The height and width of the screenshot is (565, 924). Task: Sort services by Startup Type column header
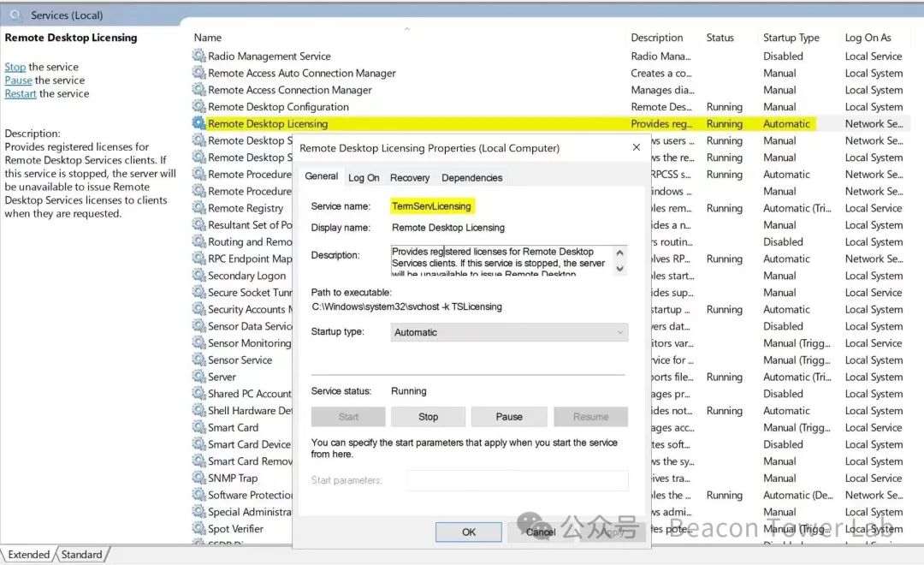[x=791, y=37]
